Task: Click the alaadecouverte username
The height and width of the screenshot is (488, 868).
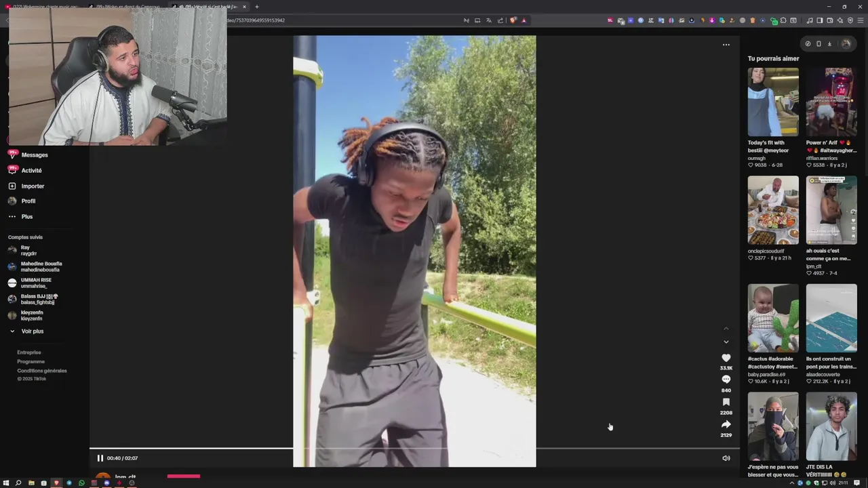Action: (823, 374)
